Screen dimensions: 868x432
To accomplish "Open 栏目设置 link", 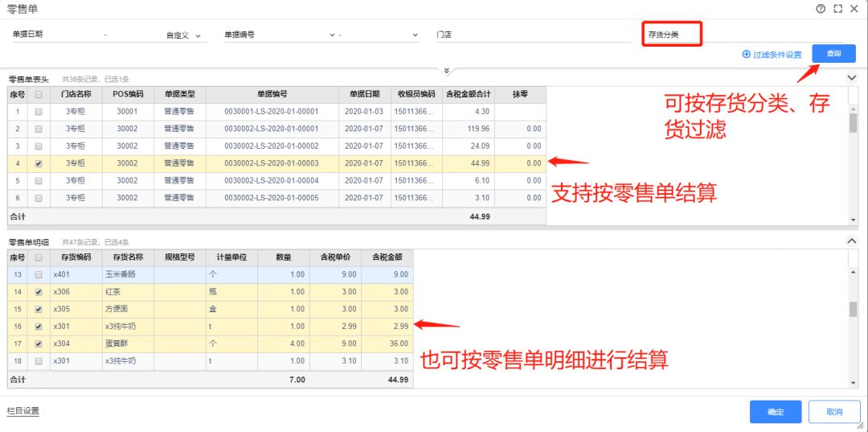I will tap(23, 412).
